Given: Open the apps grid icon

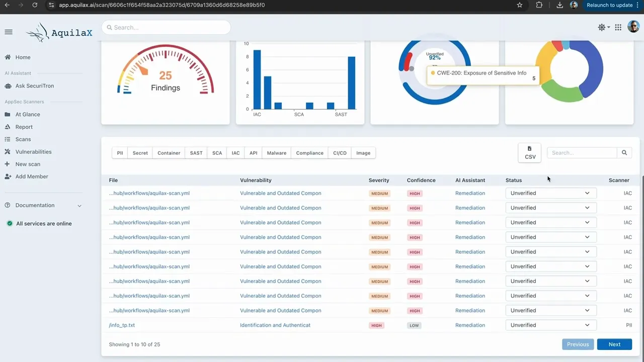Looking at the screenshot, I should click(618, 27).
